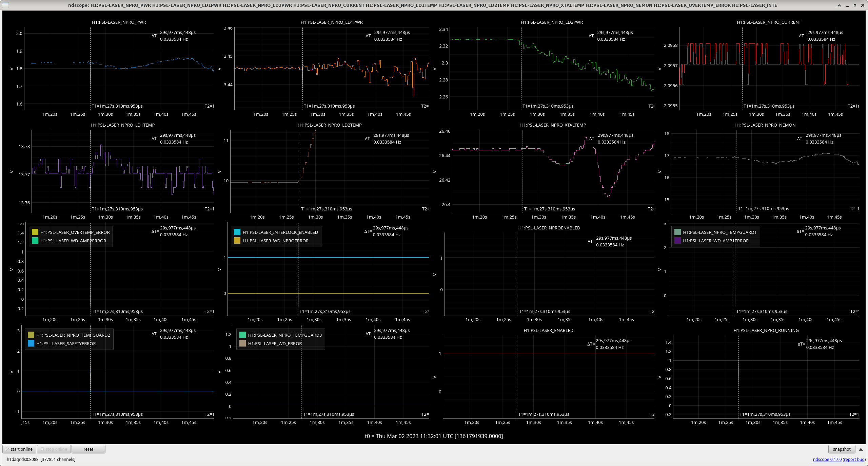The width and height of the screenshot is (868, 466).
Task: Click the H1:PSL-LASER_NPRO_LD1PWR plot title
Action: [332, 22]
